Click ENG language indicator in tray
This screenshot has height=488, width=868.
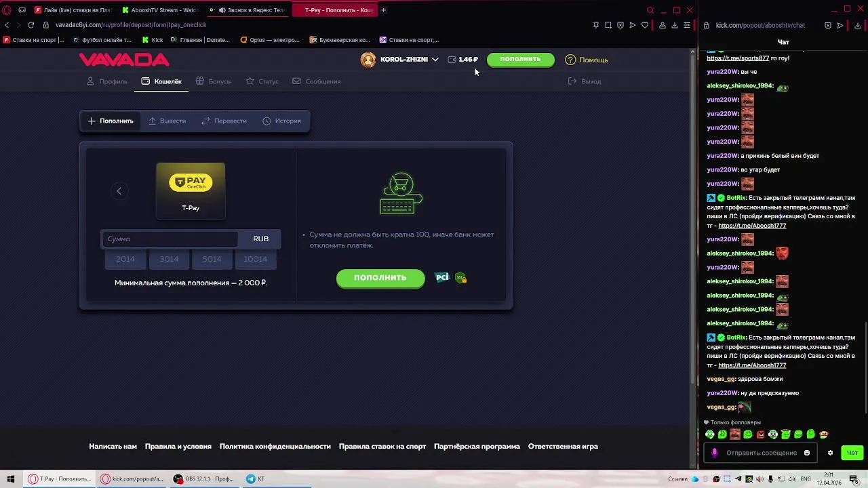(x=806, y=479)
